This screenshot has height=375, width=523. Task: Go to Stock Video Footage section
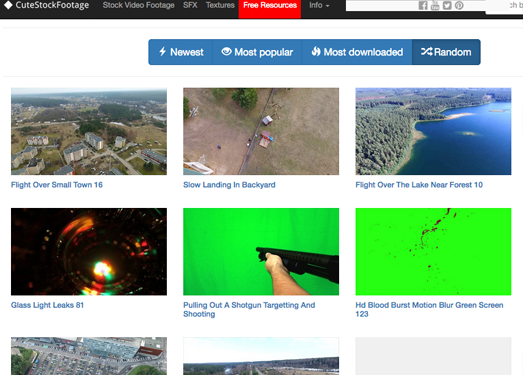tap(138, 5)
